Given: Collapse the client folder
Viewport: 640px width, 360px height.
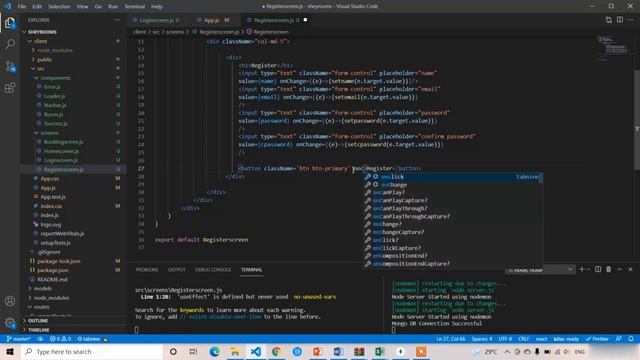Looking at the screenshot, I should pyautogui.click(x=73, y=41).
